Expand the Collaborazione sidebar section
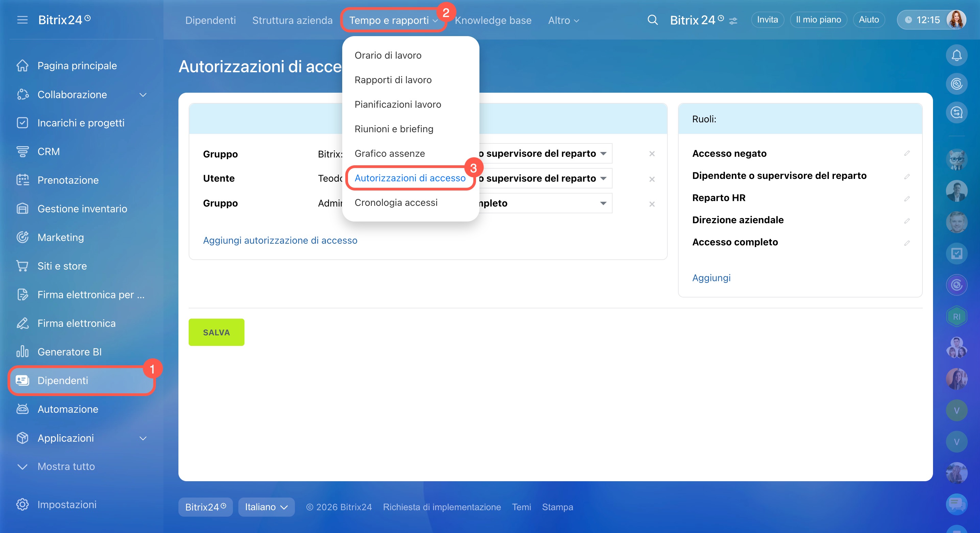This screenshot has height=533, width=980. [143, 95]
